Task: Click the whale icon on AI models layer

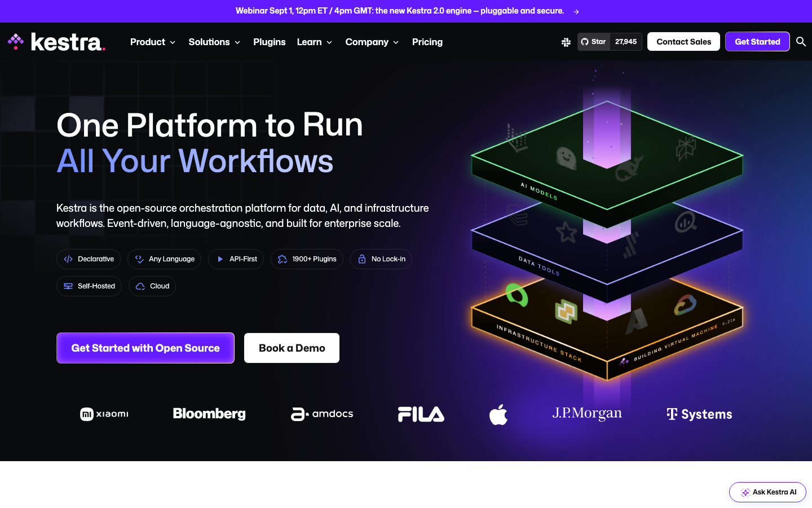Action: click(x=629, y=169)
